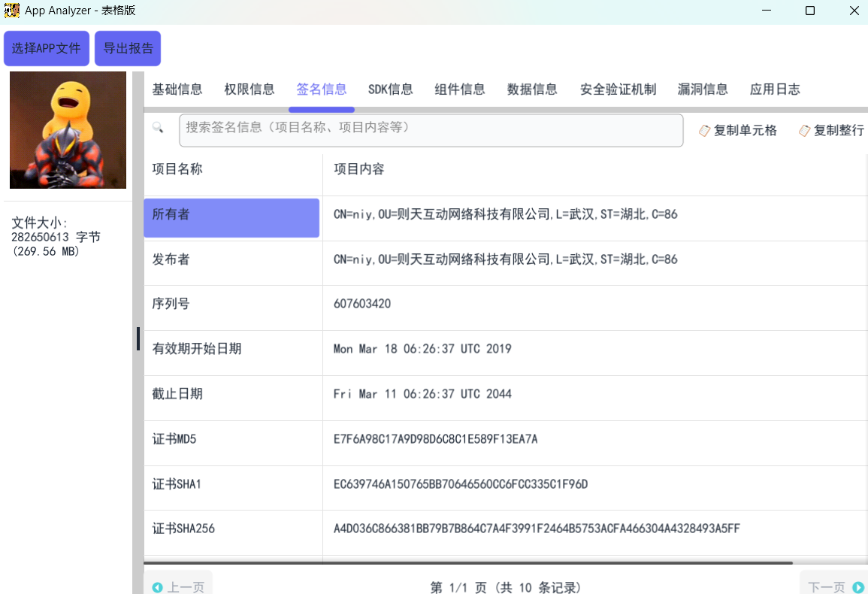This screenshot has width=868, height=594.
Task: Click the blue left arrow for 上一页
Action: pos(158,587)
